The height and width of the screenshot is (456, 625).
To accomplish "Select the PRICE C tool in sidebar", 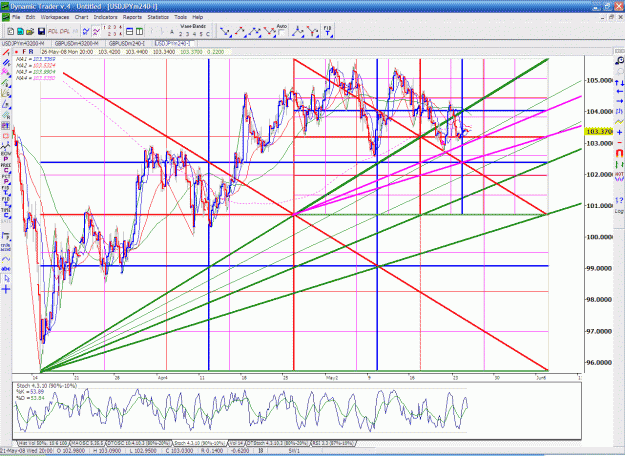I will pos(6,168).
